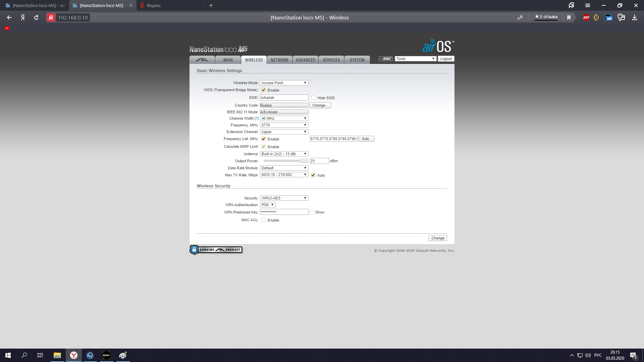This screenshot has width=644, height=362.
Task: Open the Wireless Mode dropdown
Action: point(284,83)
